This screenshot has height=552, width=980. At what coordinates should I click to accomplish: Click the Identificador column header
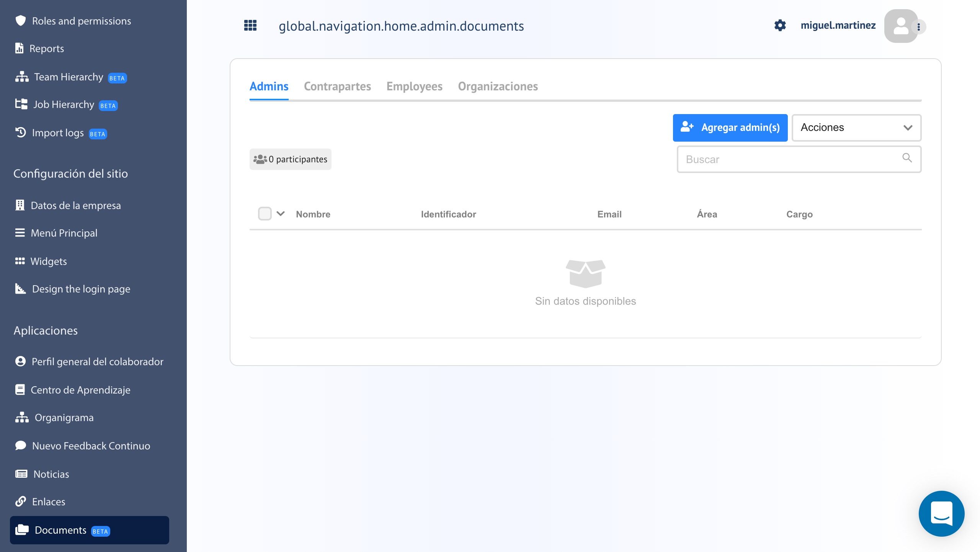coord(449,214)
